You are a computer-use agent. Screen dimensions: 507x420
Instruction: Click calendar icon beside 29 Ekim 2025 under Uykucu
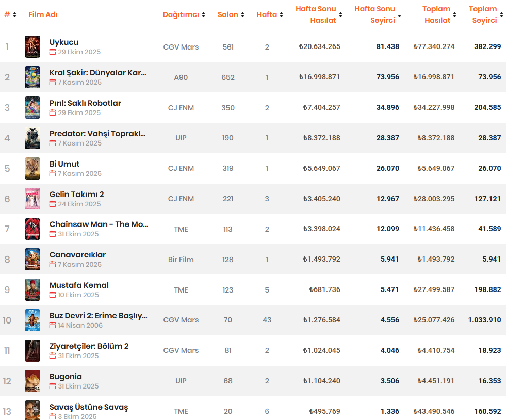pos(52,52)
